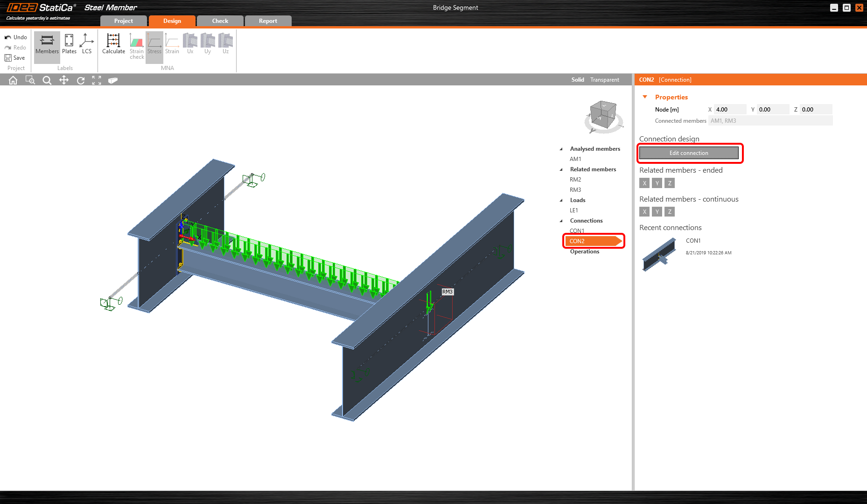Collapse the Related members group

pos(561,170)
